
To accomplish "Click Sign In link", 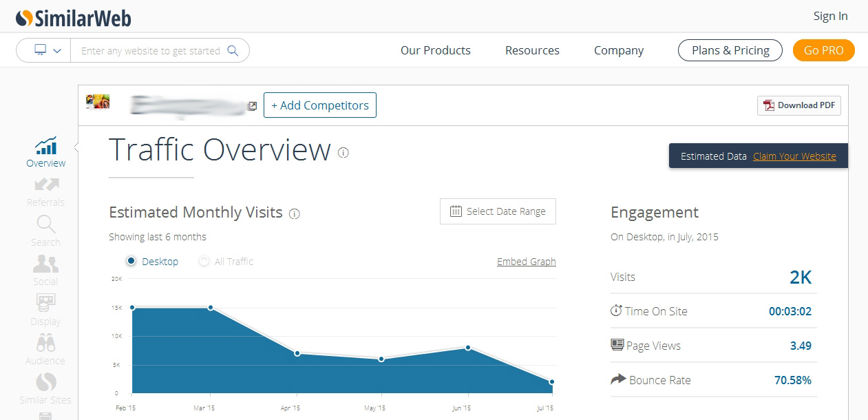I will [831, 17].
